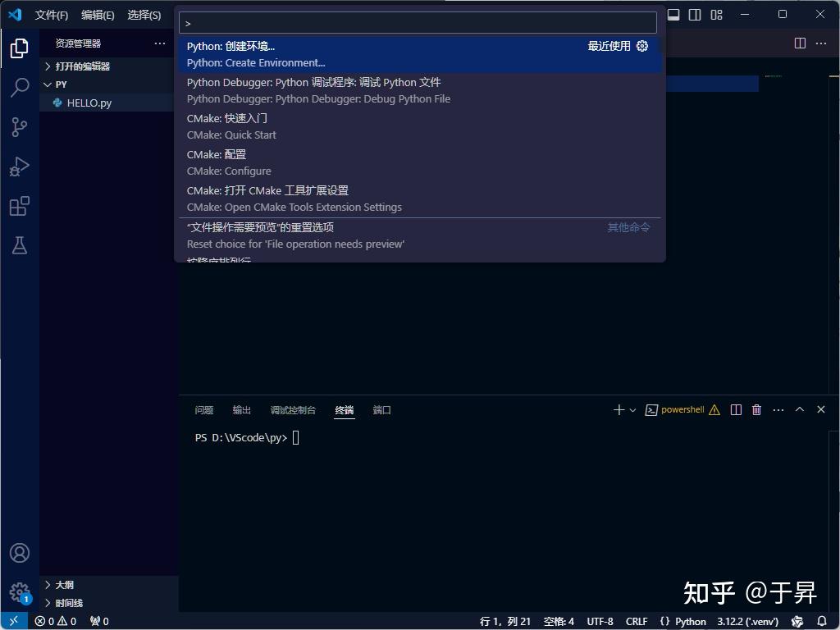Open the Source Control icon
This screenshot has width=840, height=630.
point(18,126)
